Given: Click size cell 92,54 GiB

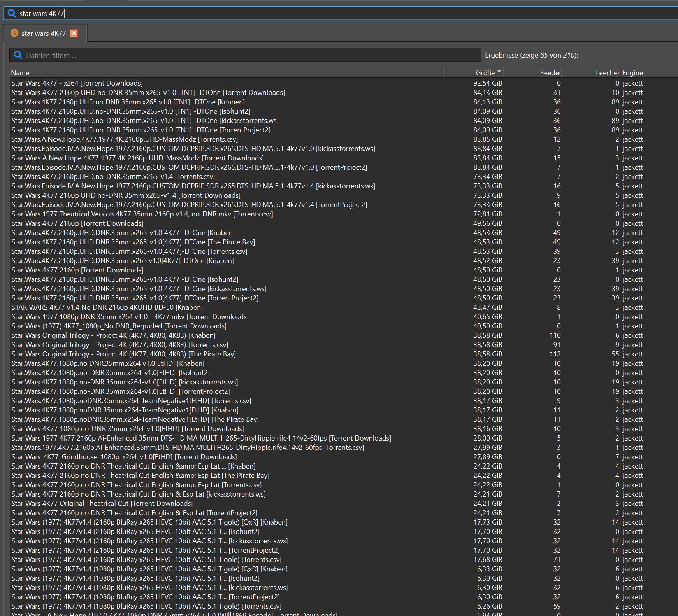Looking at the screenshot, I should click(x=488, y=83).
